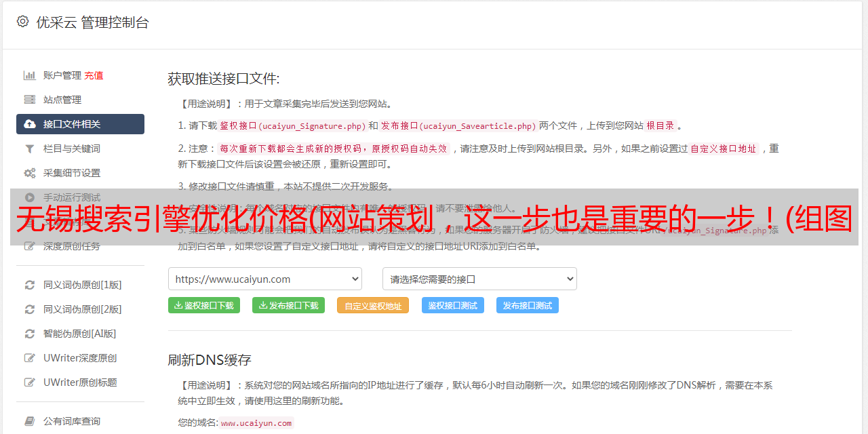Click the gear icon beside 优采云 管理控制台
868x434 pixels.
click(23, 22)
